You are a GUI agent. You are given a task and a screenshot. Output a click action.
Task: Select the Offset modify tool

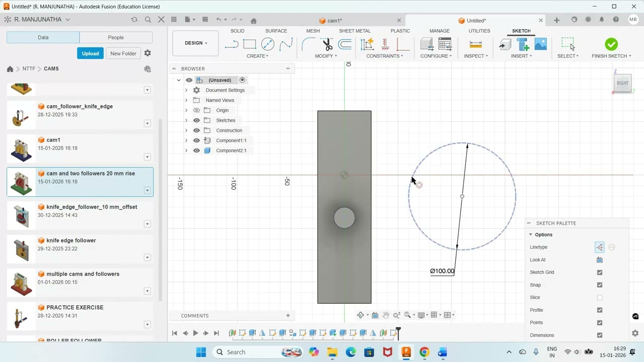coord(345,45)
